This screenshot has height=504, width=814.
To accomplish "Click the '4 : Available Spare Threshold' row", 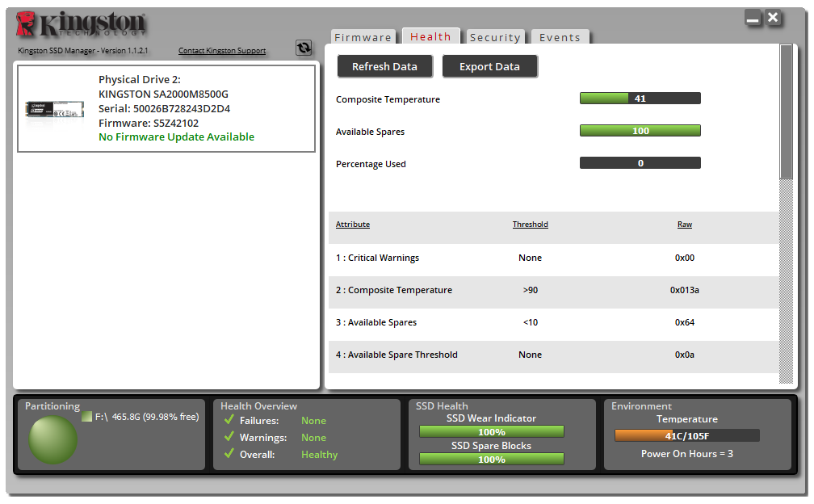I will [x=553, y=355].
